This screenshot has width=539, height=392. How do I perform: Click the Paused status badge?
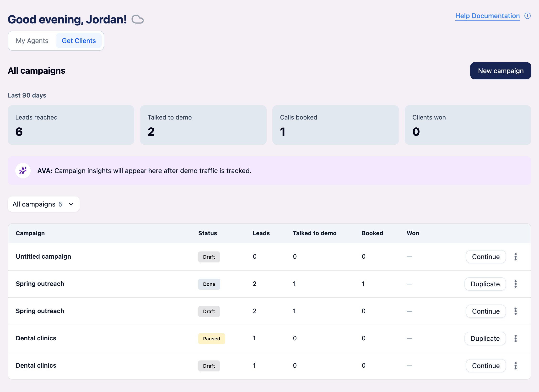pyautogui.click(x=212, y=339)
